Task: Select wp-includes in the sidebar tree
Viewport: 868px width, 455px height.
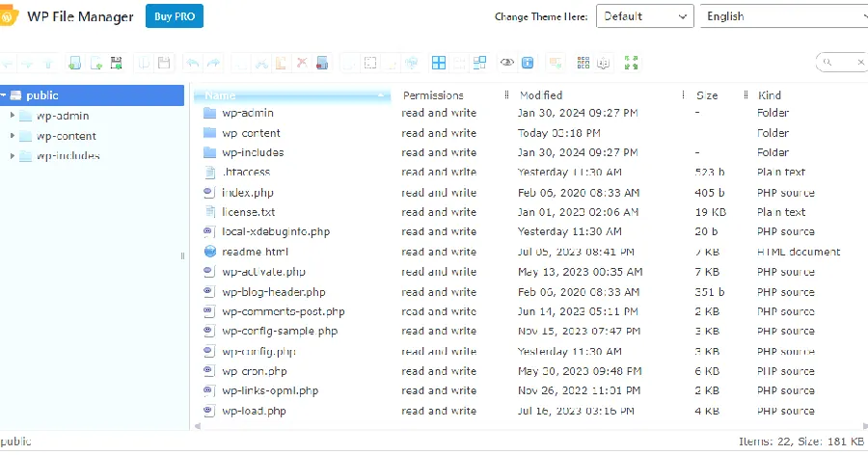Action: [68, 156]
